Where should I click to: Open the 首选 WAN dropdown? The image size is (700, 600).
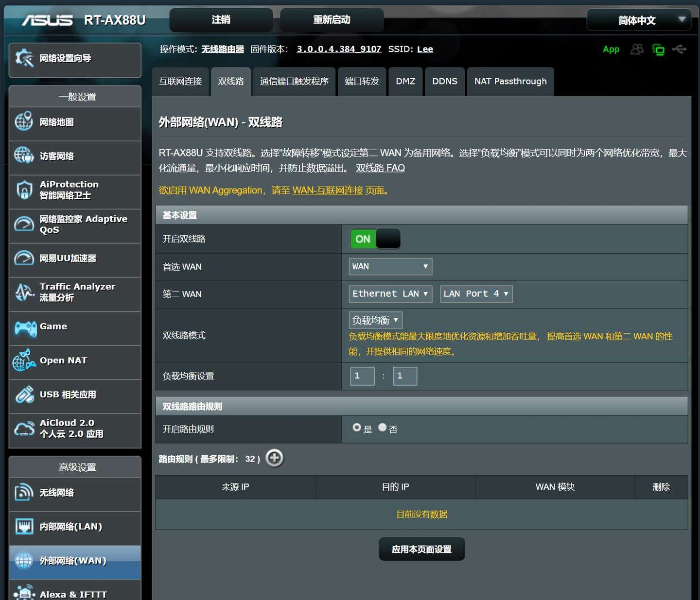[x=390, y=266]
